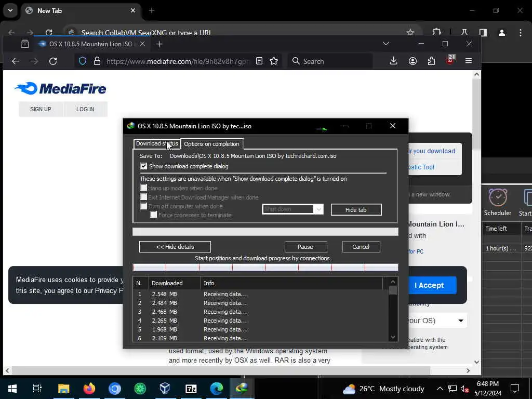Image resolution: width=532 pixels, height=399 pixels.
Task: Click MediaFire LOG IN button
Action: [x=85, y=109]
